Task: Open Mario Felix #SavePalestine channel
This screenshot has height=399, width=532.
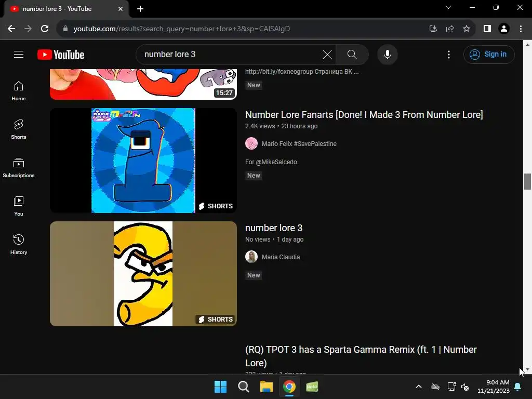Action: pos(299,143)
